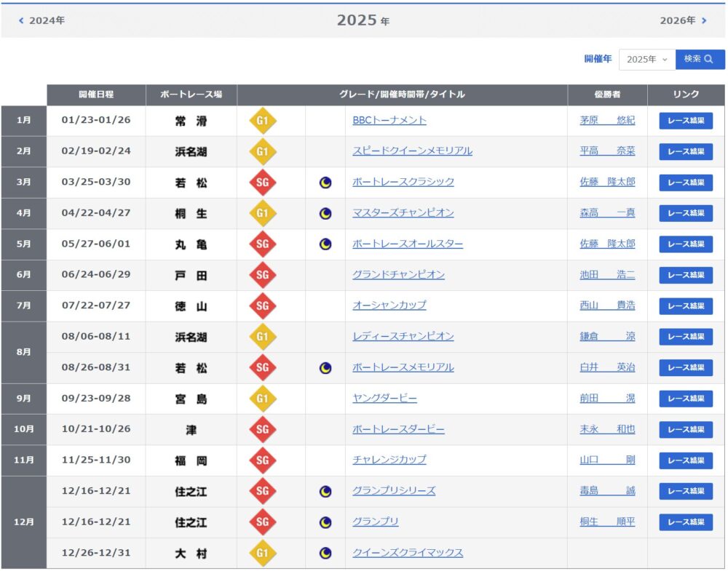Open レース結果 for グランプリ row

click(x=686, y=522)
